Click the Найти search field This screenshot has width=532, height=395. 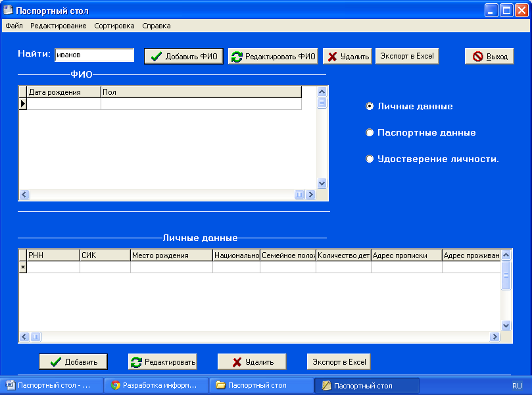coord(94,55)
